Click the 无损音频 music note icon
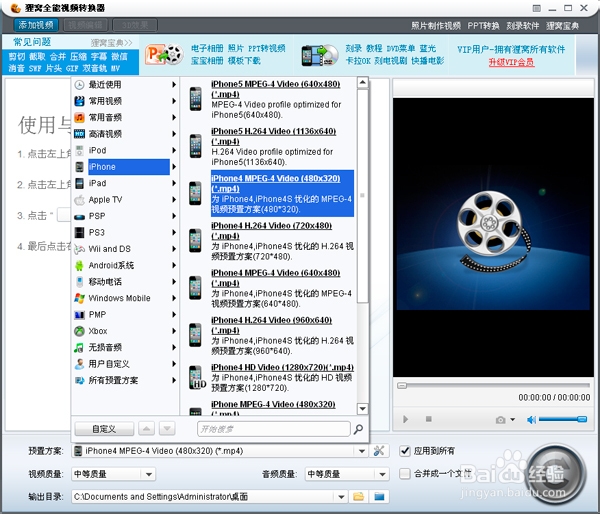The image size is (600, 514). (79, 348)
